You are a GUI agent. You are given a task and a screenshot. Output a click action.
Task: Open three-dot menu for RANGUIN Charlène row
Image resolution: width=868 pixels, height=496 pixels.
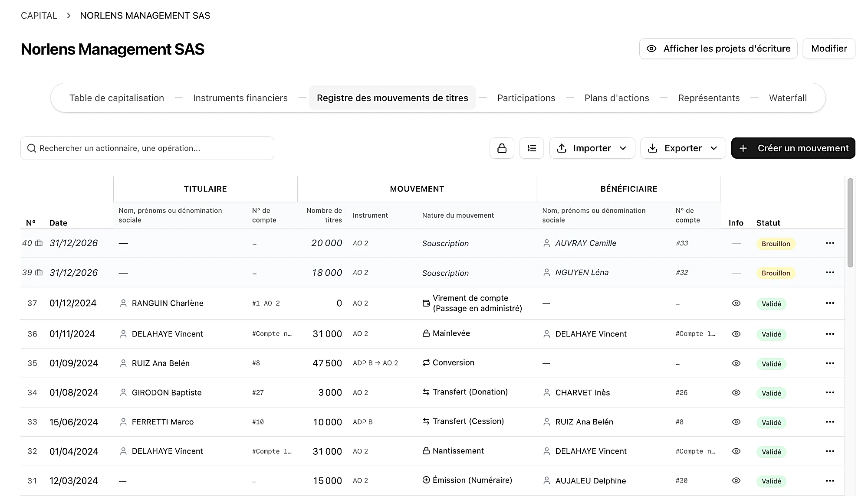(830, 303)
